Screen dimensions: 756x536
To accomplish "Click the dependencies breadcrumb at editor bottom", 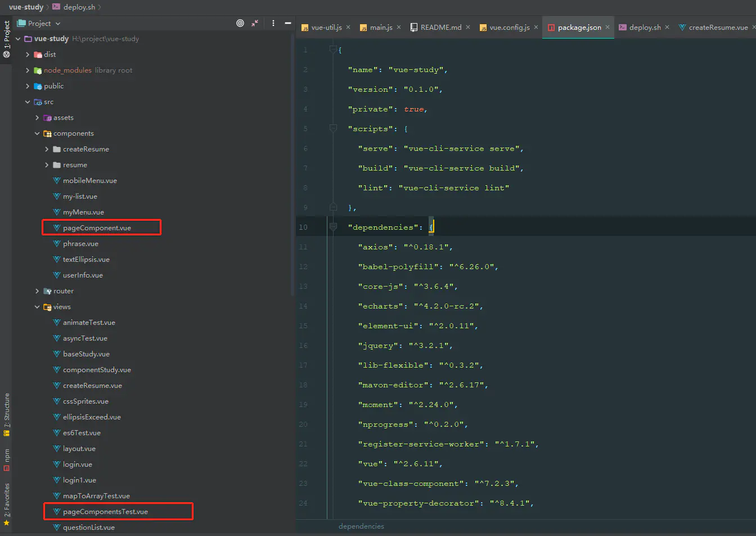I will tap(361, 526).
